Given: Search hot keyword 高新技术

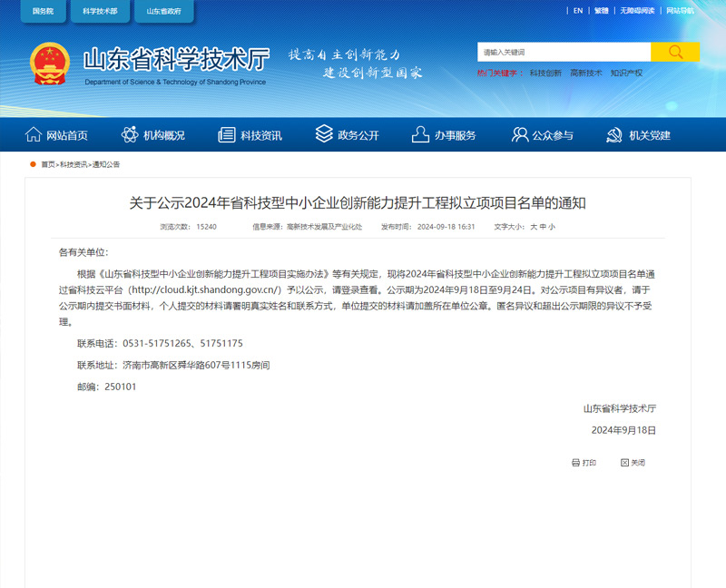Looking at the screenshot, I should [x=585, y=73].
